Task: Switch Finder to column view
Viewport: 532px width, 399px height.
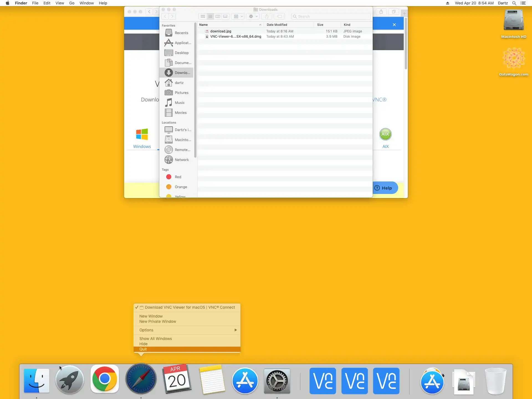Action: coord(218,16)
